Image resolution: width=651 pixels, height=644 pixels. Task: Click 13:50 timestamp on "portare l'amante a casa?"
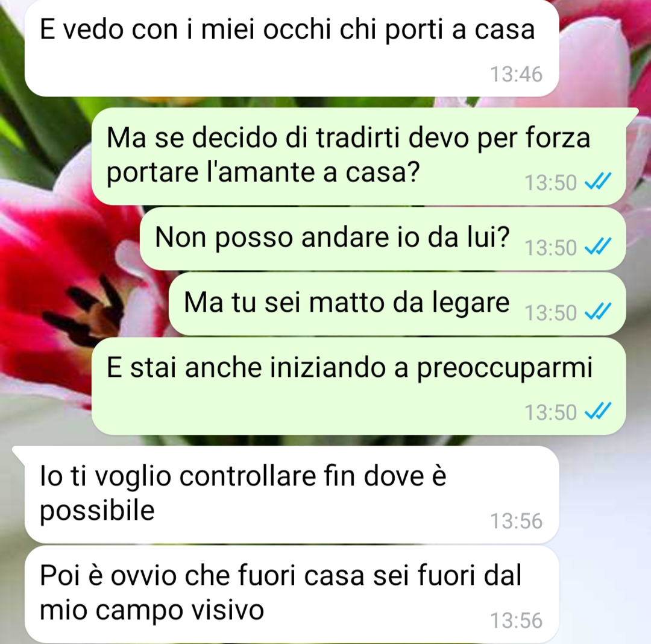[x=550, y=183]
